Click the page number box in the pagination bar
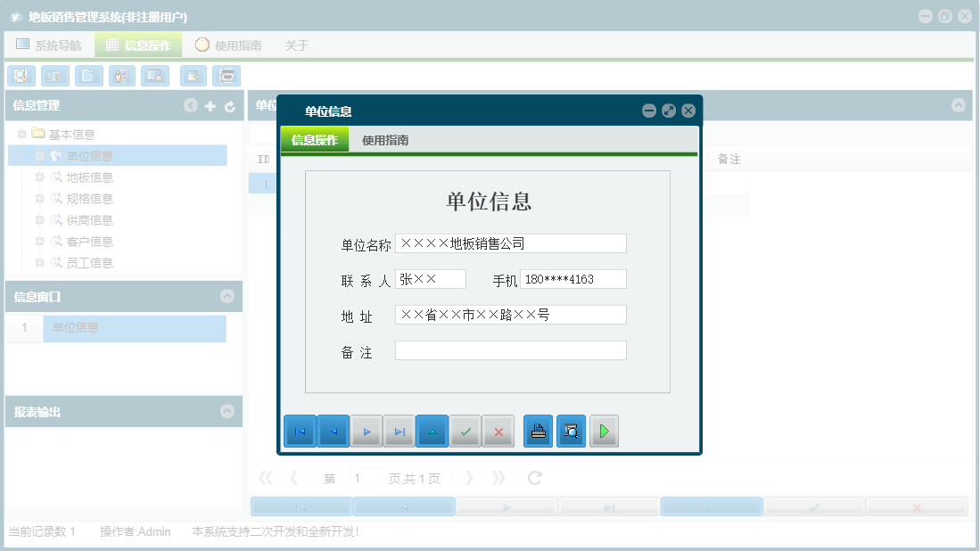 point(366,478)
